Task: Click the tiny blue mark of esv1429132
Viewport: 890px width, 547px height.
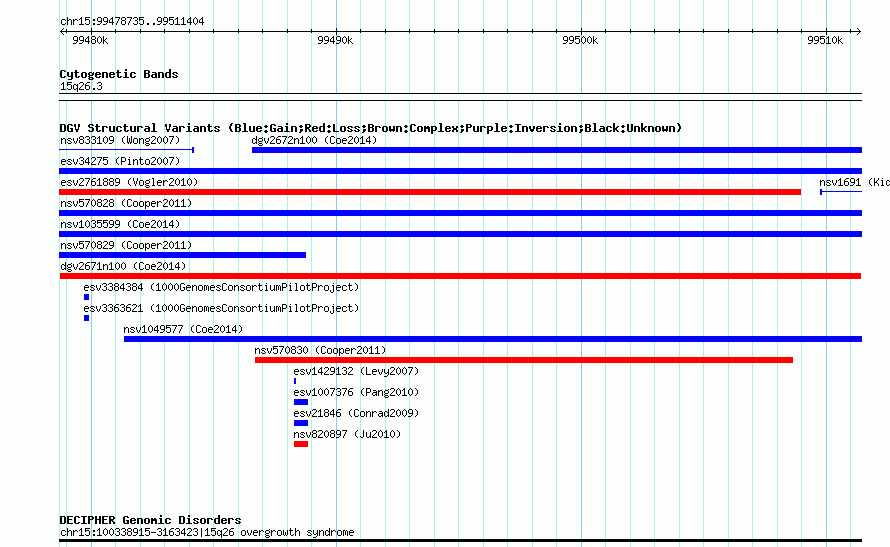Action: pyautogui.click(x=295, y=381)
